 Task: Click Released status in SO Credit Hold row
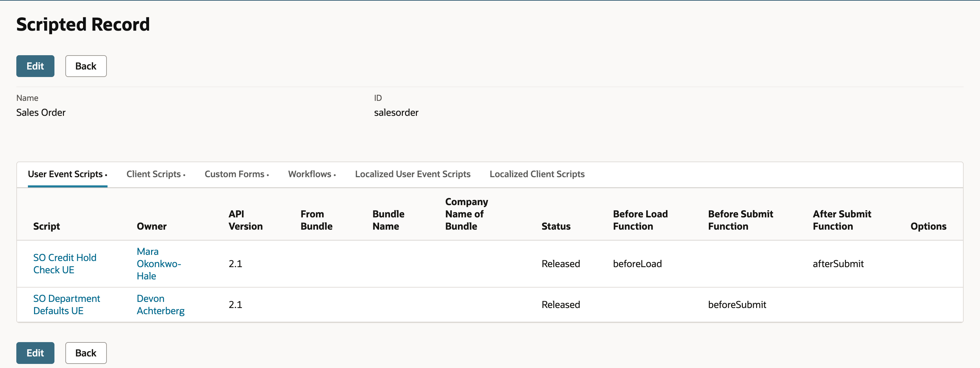561,264
